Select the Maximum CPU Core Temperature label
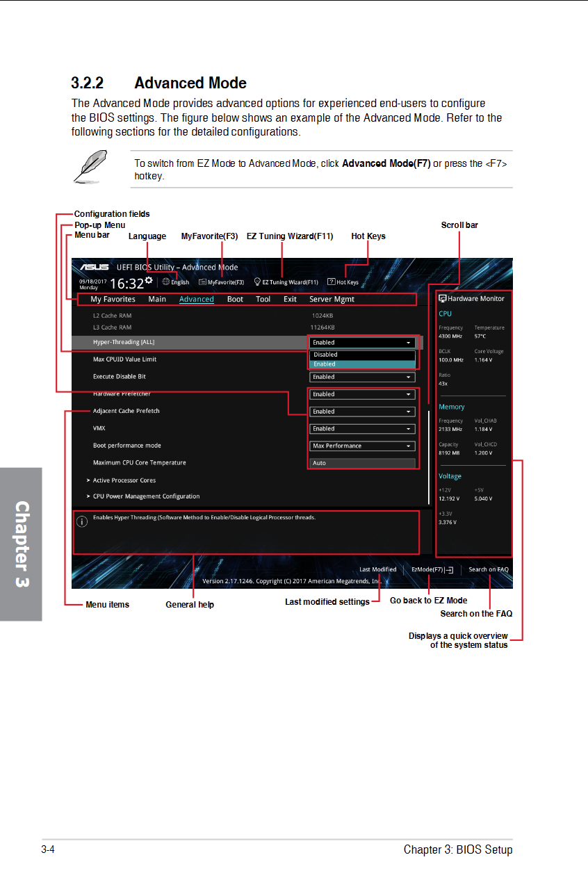 [x=140, y=463]
